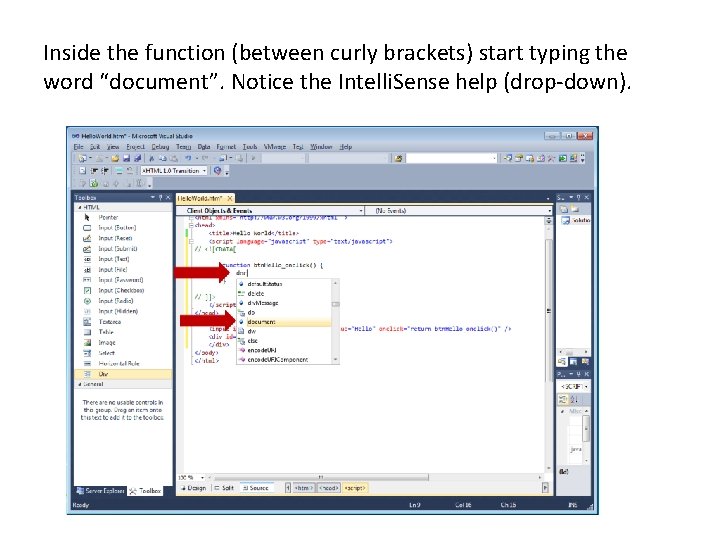Switch to the Source view
The height and width of the screenshot is (540, 720).
pyautogui.click(x=256, y=488)
